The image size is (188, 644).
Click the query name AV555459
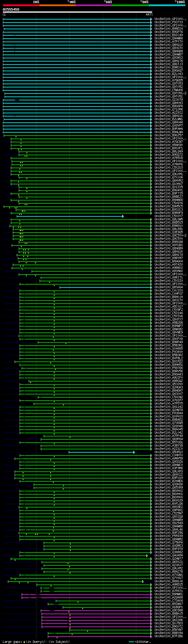[11, 9]
